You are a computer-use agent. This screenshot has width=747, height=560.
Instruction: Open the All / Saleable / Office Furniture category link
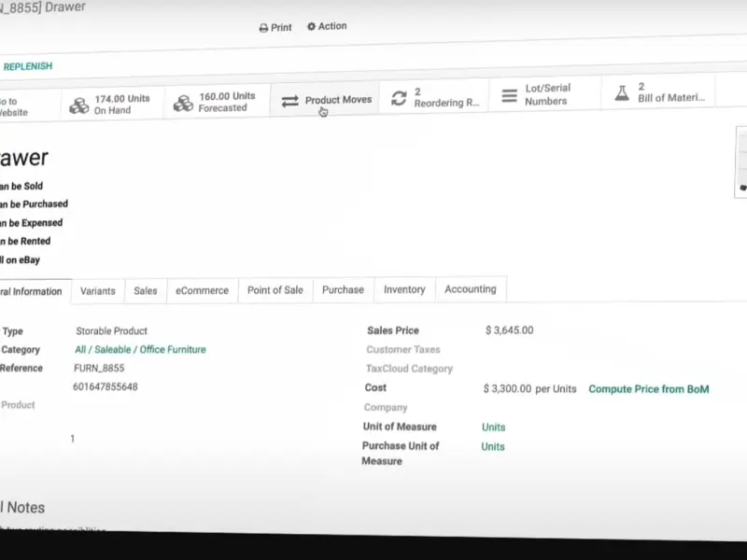[x=140, y=350]
